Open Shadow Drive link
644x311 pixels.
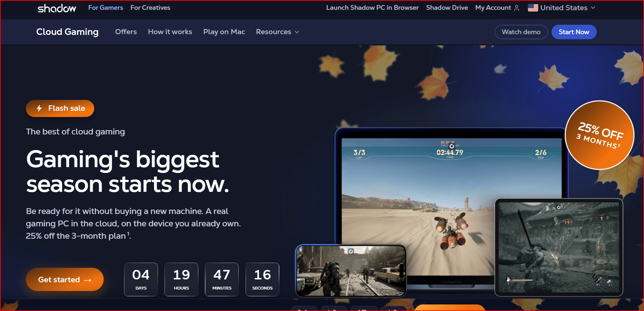coord(447,8)
